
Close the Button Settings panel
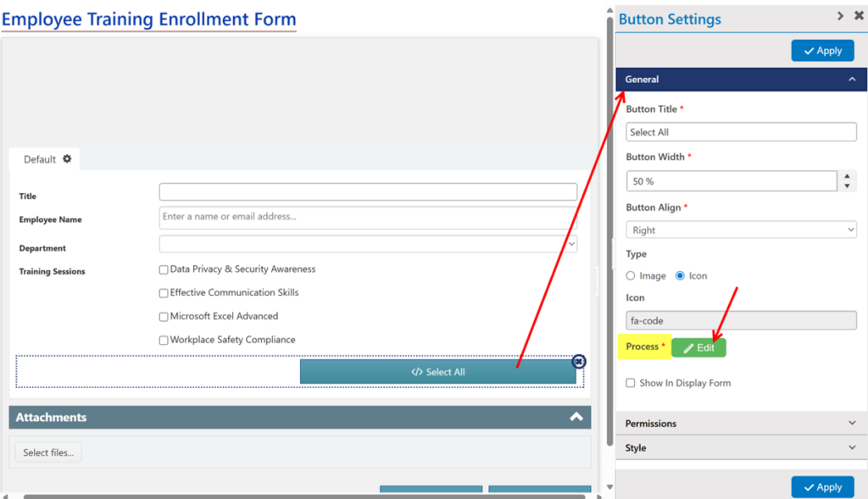pyautogui.click(x=858, y=16)
